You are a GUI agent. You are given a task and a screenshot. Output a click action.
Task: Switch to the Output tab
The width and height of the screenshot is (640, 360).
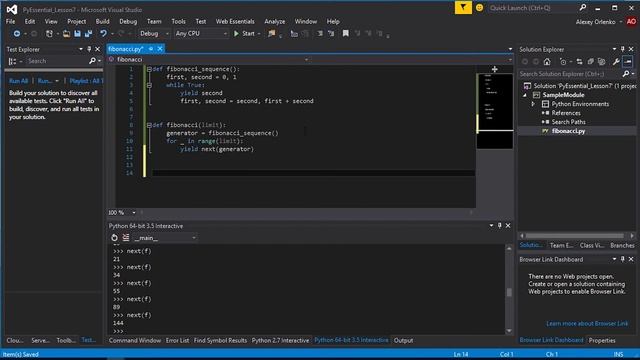click(403, 340)
